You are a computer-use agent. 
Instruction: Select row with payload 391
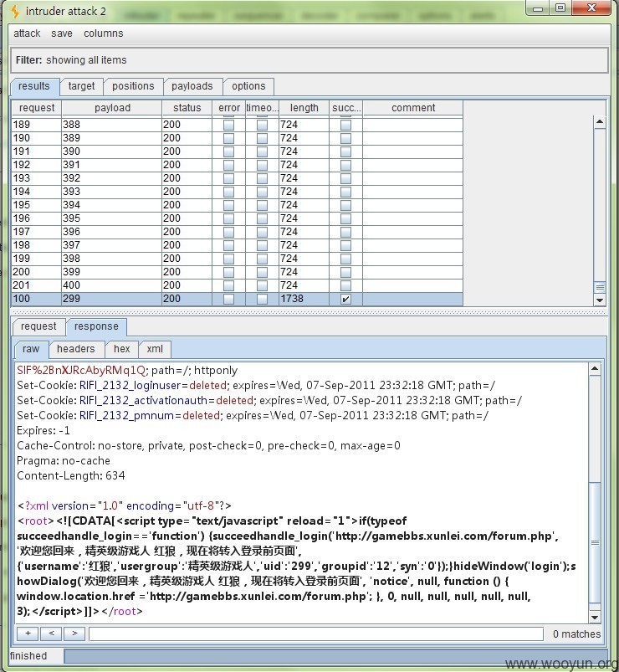[238, 165]
